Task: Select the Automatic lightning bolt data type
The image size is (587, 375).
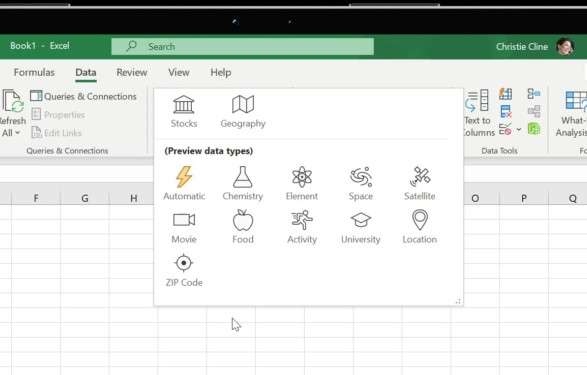Action: click(x=184, y=183)
